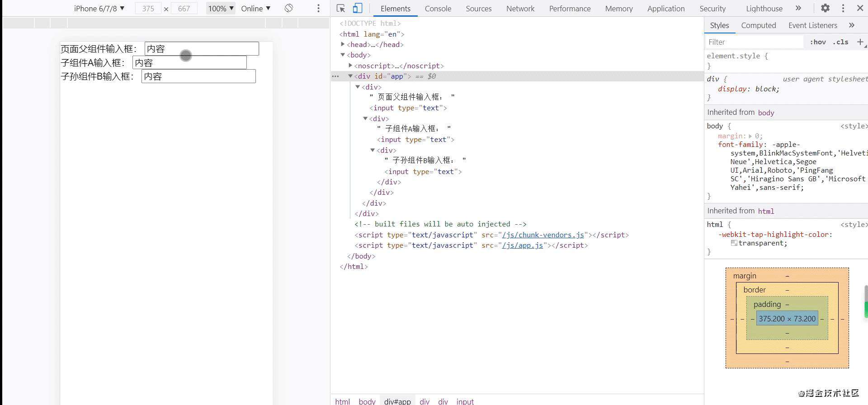This screenshot has height=405, width=868.
Task: Click div#app in the breadcrumb bar
Action: 397,401
